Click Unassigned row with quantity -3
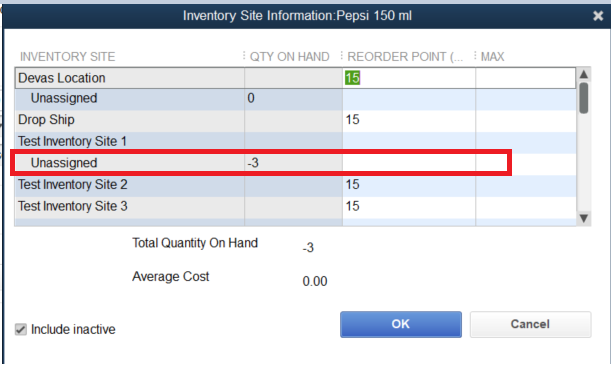This screenshot has width=611, height=374. tap(295, 163)
